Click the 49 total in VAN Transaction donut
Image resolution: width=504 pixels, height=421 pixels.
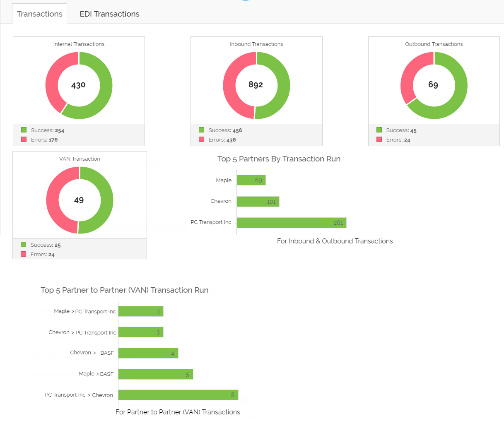(x=79, y=200)
